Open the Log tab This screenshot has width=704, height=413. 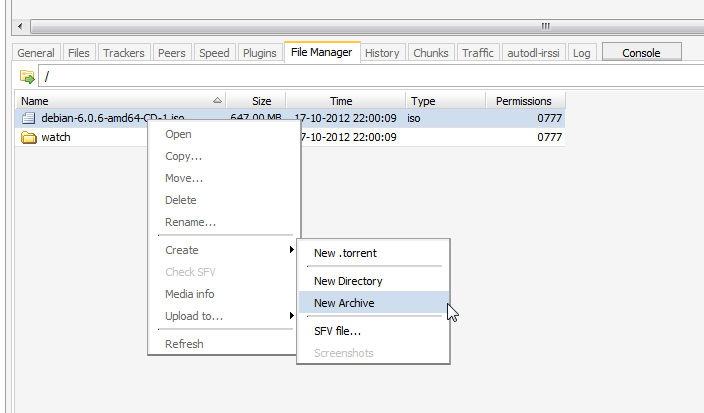[x=582, y=53]
